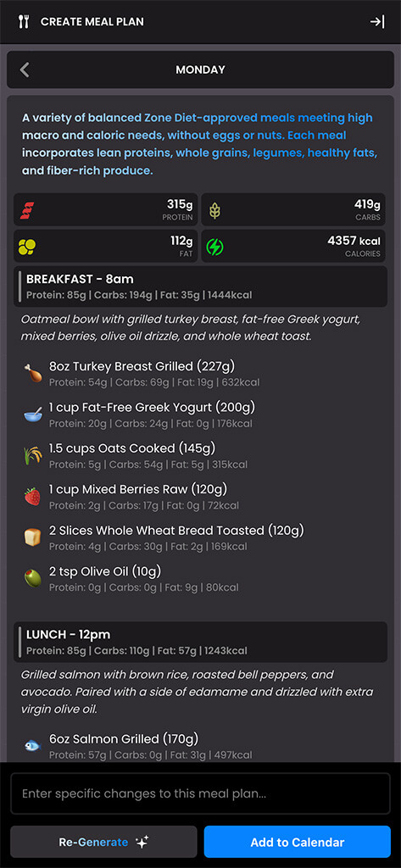Click the strawberry icon beside Mixed Berries

coord(33,496)
